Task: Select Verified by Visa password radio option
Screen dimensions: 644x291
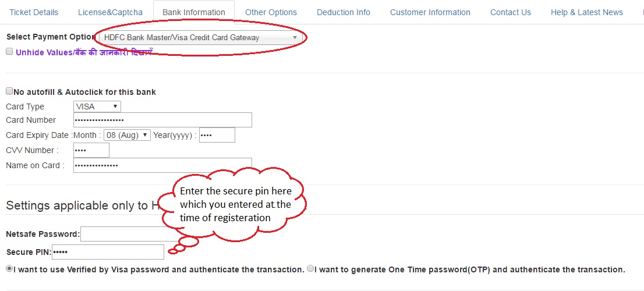Action: click(9, 269)
